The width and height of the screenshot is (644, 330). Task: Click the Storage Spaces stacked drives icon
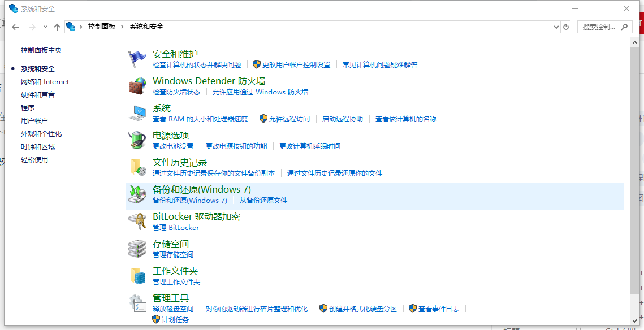click(137, 249)
